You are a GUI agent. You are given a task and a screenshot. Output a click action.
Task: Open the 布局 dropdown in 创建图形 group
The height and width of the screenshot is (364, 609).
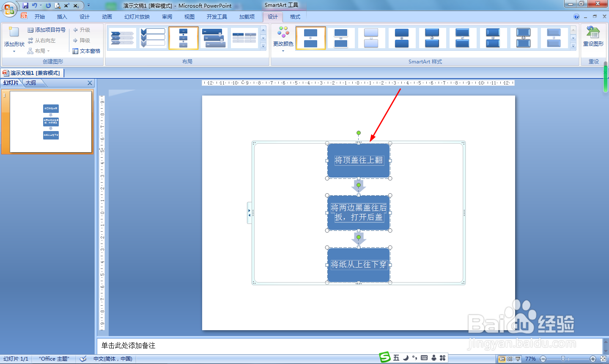38,51
